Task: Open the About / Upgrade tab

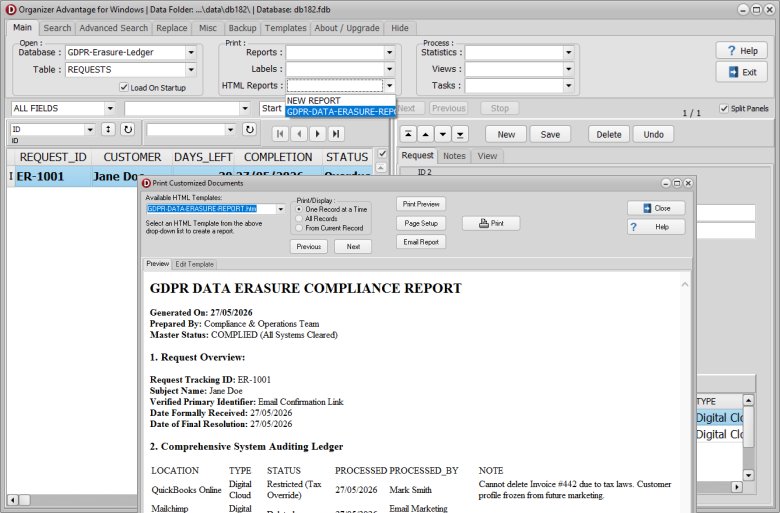Action: [347, 28]
